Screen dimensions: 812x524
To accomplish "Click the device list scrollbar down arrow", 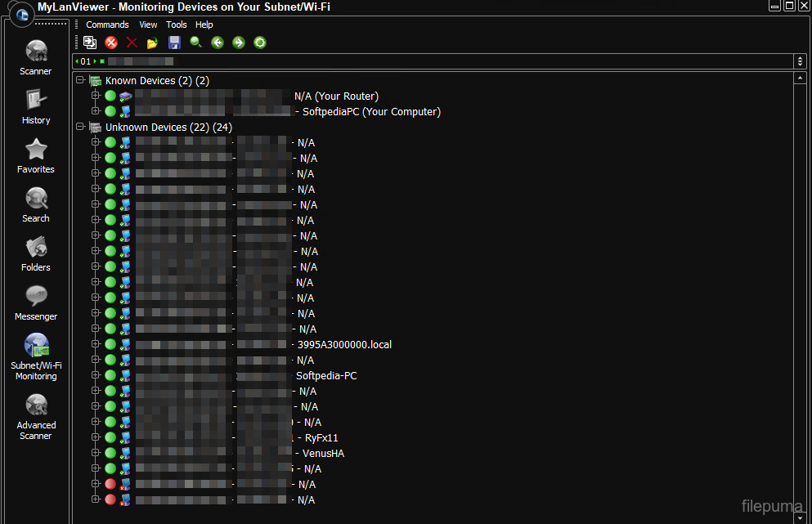I will point(800,517).
